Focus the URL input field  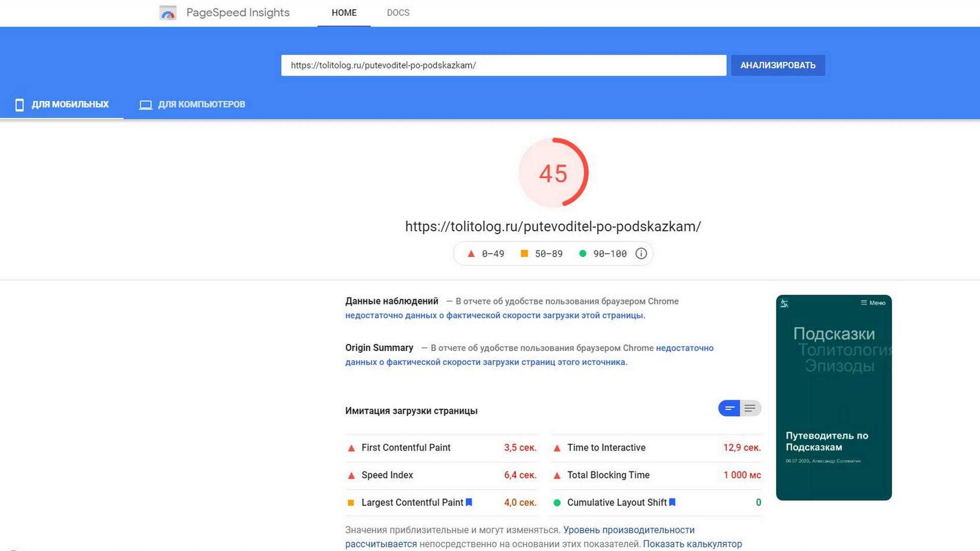tap(503, 65)
